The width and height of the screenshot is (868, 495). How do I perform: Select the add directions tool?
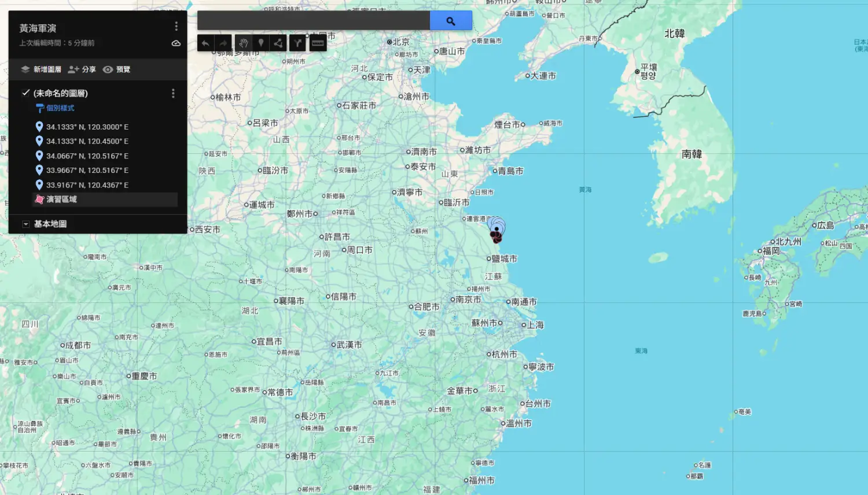(297, 43)
